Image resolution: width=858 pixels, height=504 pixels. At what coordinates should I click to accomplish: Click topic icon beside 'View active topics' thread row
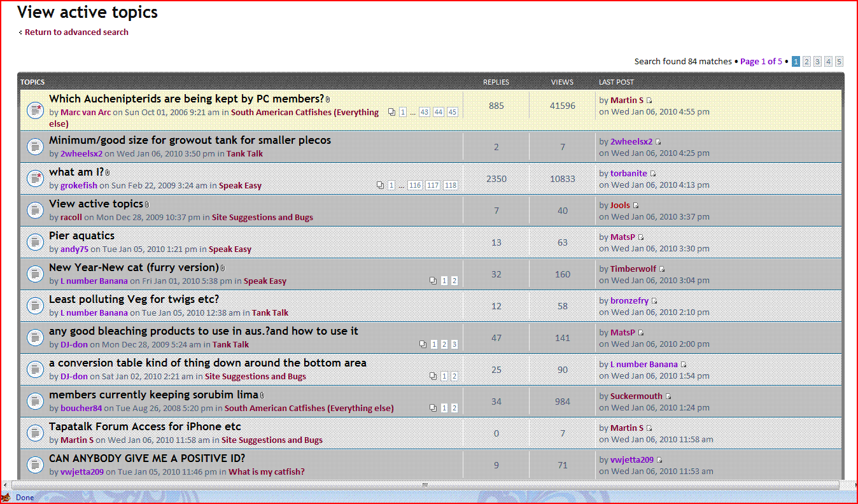point(35,211)
